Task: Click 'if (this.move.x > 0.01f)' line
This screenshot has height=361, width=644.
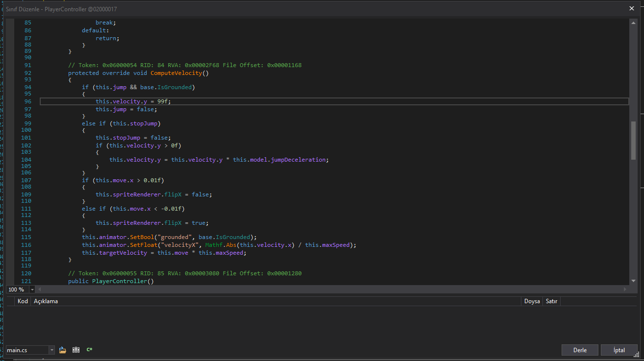Action: (x=123, y=180)
